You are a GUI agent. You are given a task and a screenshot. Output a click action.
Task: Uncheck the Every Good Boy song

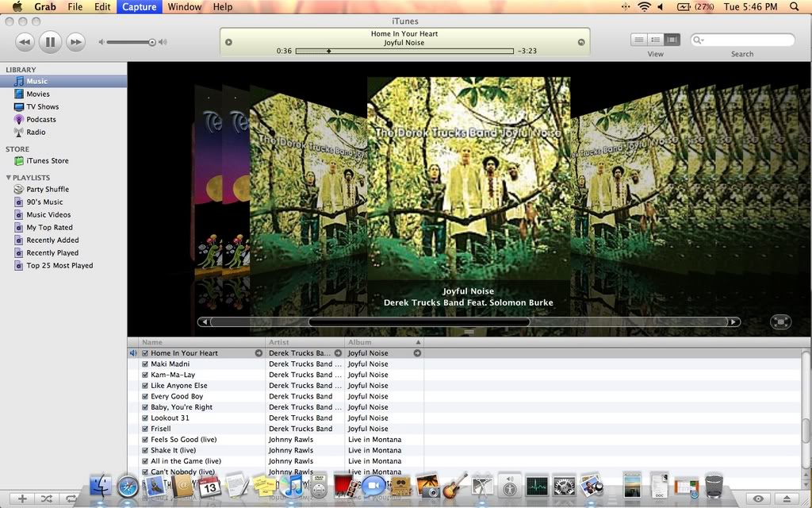[145, 396]
